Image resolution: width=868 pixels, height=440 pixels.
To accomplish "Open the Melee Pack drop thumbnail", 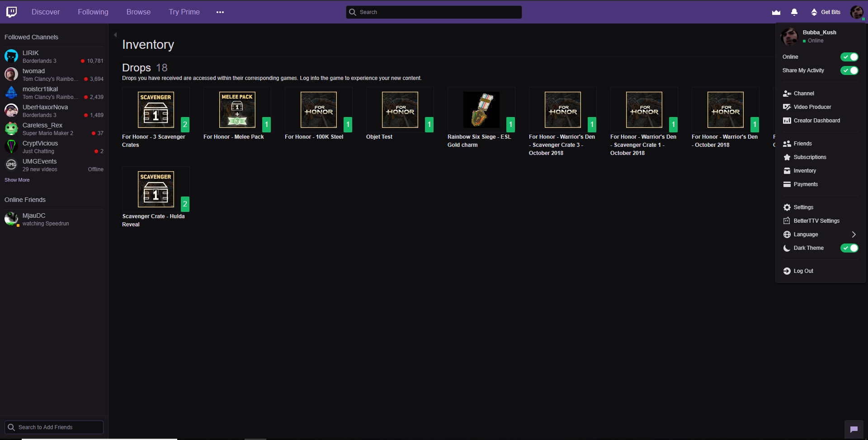I will (x=237, y=110).
